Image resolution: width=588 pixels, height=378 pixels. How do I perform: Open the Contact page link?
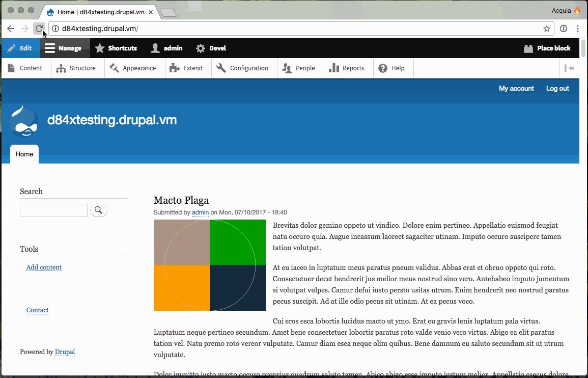(37, 310)
